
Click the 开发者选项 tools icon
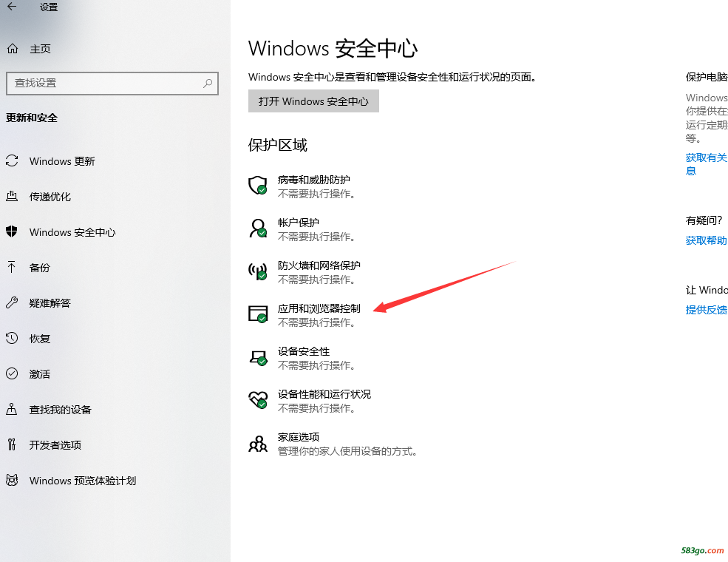pyautogui.click(x=12, y=444)
